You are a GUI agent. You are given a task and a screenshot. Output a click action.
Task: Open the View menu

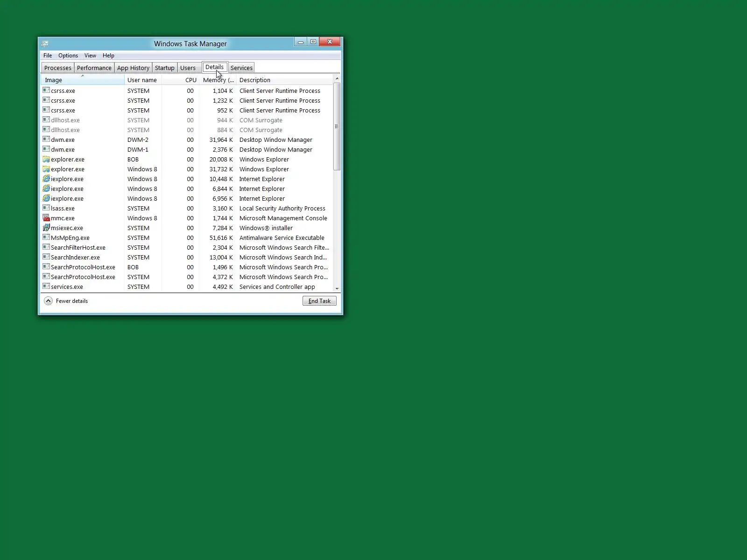(90, 56)
